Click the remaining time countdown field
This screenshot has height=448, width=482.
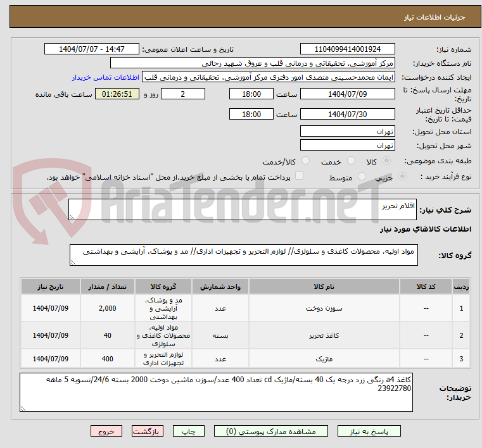tap(117, 94)
